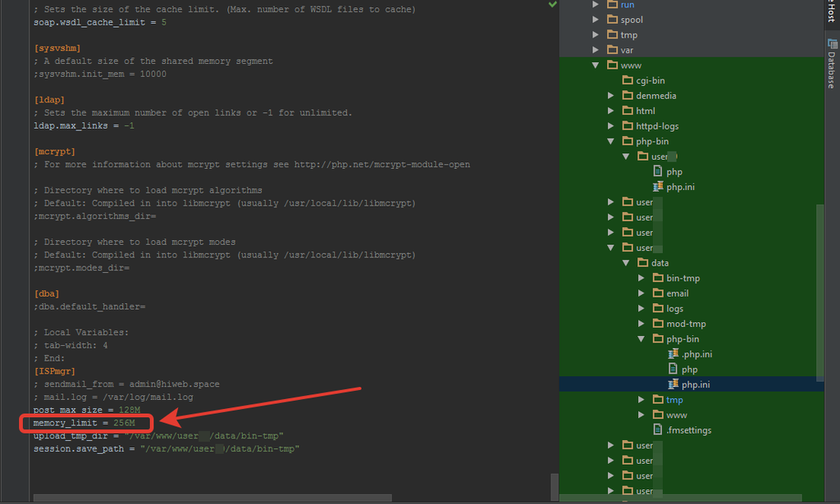Viewport: 840px width, 504px height.
Task: Expand the html folder
Action: [610, 111]
